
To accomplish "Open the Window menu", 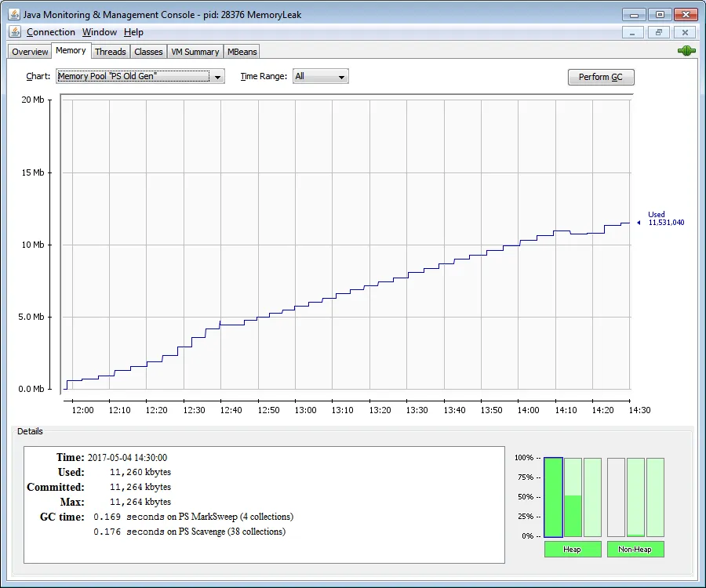I will 99,32.
